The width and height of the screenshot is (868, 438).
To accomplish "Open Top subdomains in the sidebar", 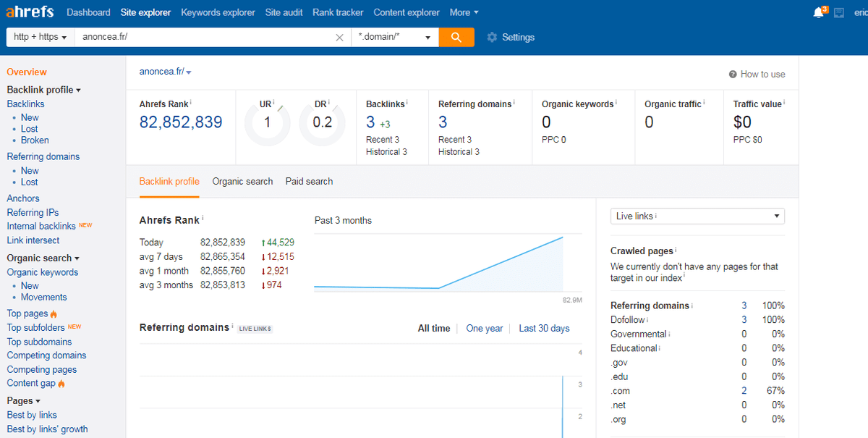I will click(x=39, y=342).
